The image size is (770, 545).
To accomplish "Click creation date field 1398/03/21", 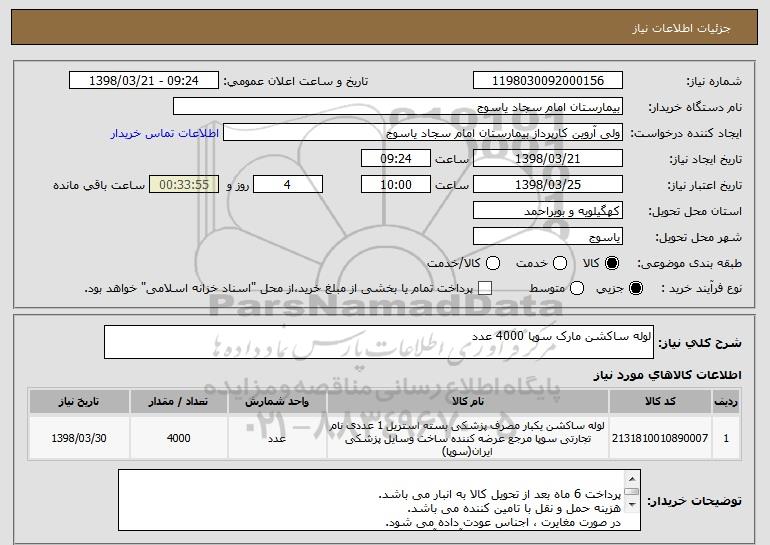I will [x=548, y=159].
